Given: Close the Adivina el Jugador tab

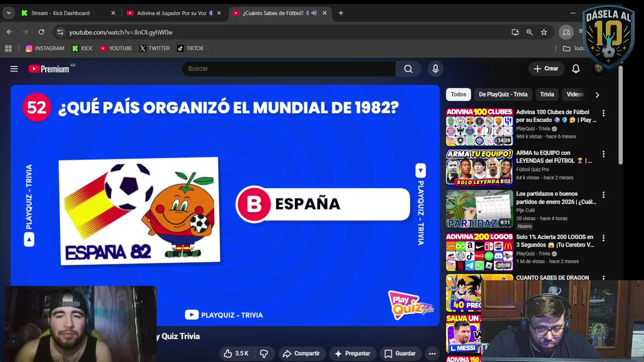Looking at the screenshot, I should pos(219,13).
